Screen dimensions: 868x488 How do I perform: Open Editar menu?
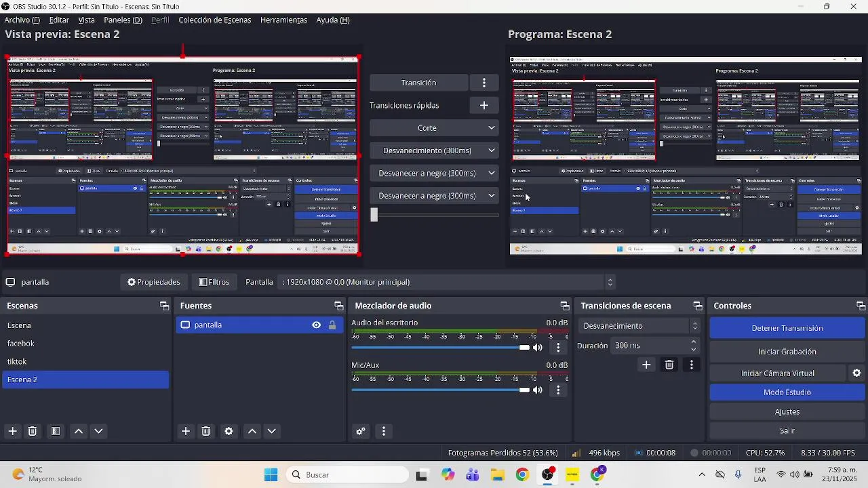click(59, 20)
